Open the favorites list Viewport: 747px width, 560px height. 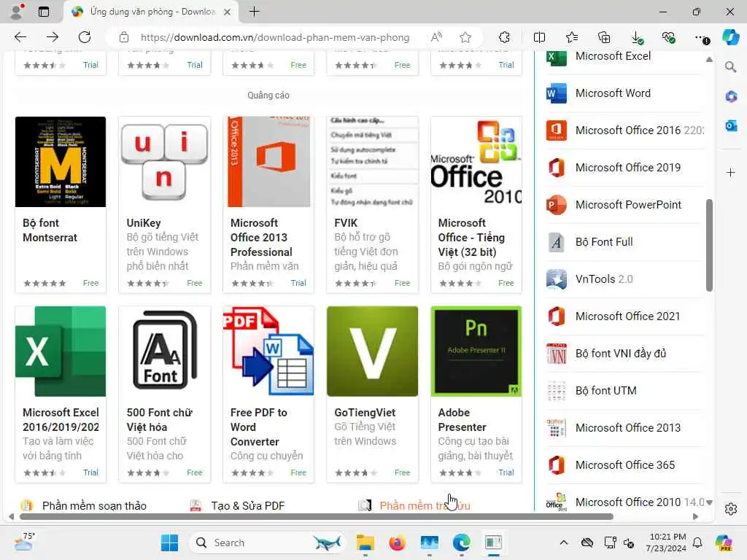(572, 37)
